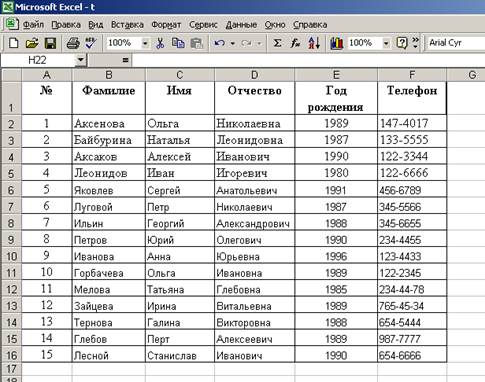Image resolution: width=485 pixels, height=382 pixels.
Task: Click the cell containing Горбачева
Action: point(109,273)
